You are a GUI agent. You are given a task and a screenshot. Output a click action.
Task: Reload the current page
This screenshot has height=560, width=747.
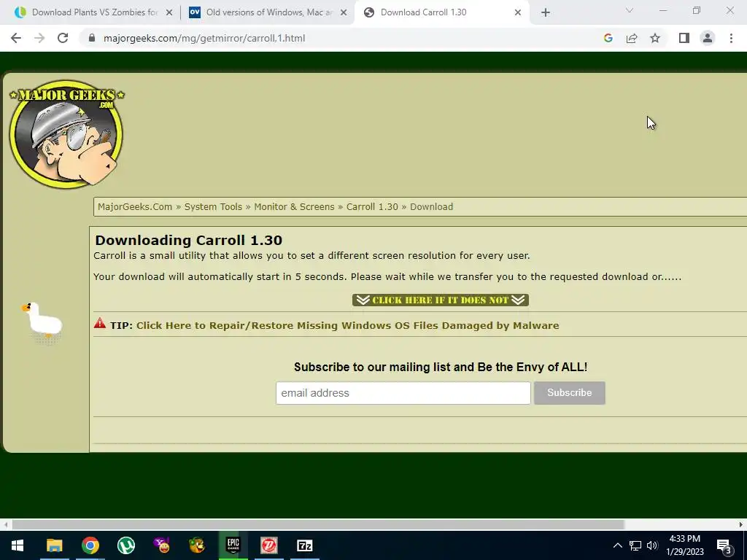tap(63, 38)
